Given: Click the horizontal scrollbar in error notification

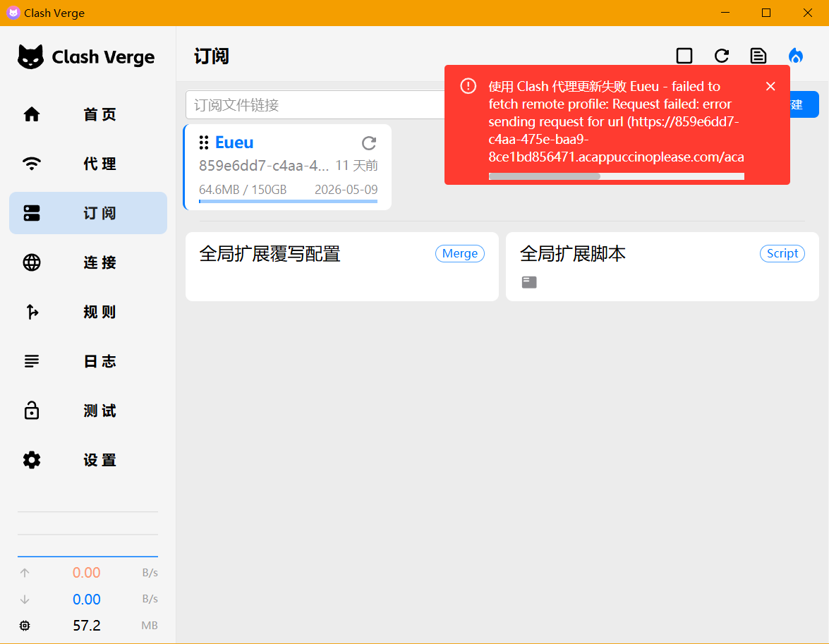Looking at the screenshot, I should click(544, 176).
